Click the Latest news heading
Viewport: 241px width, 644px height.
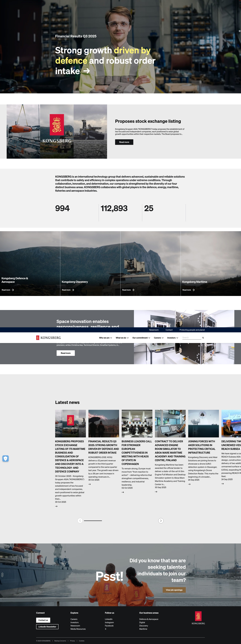(x=67, y=402)
